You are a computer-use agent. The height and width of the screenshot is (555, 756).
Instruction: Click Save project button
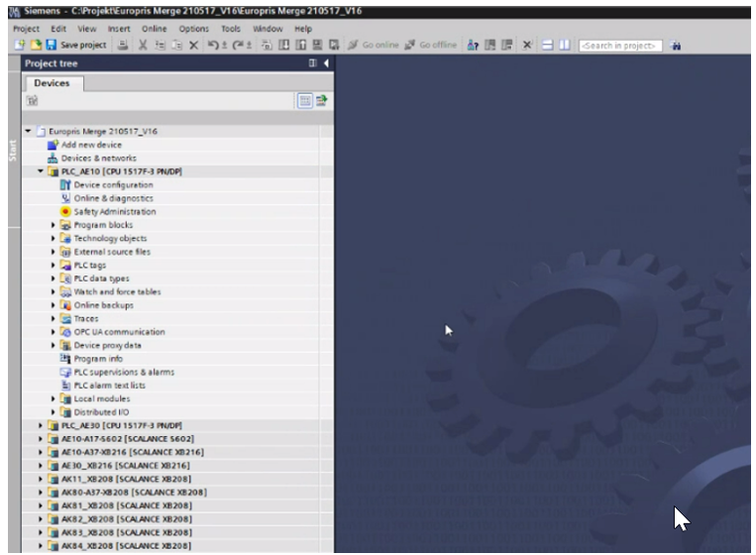pyautogui.click(x=76, y=45)
